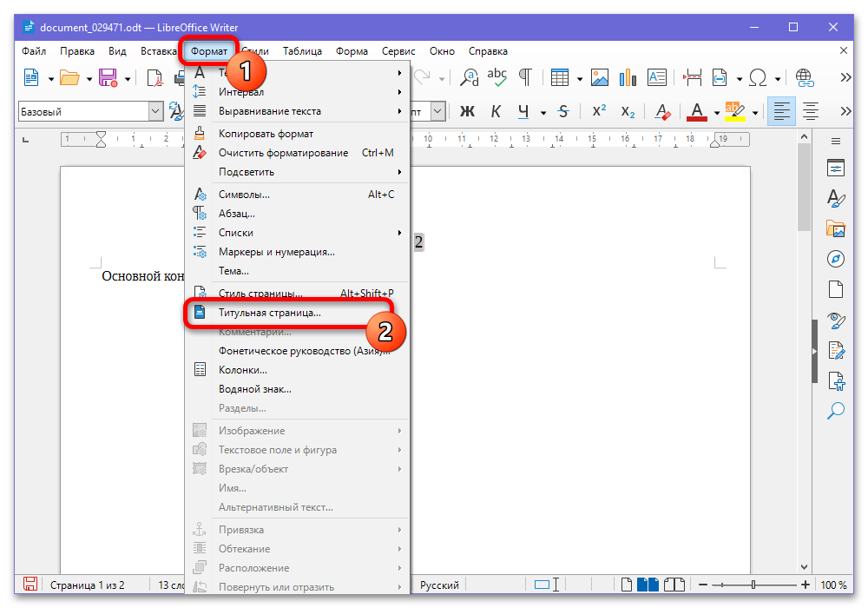Viewport: 868px width, 608px height.
Task: Open the highlight color dropdown arrow
Action: [755, 113]
